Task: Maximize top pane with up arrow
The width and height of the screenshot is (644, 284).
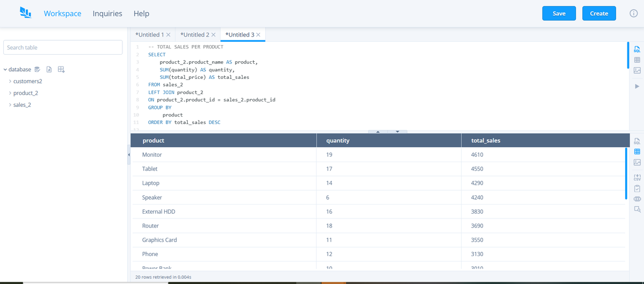Action: click(378, 132)
